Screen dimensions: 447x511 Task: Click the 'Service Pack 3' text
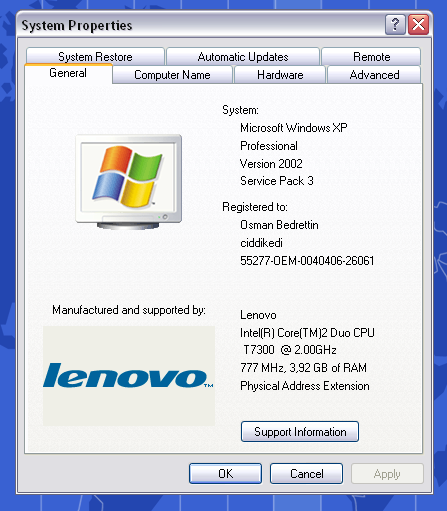click(x=277, y=181)
